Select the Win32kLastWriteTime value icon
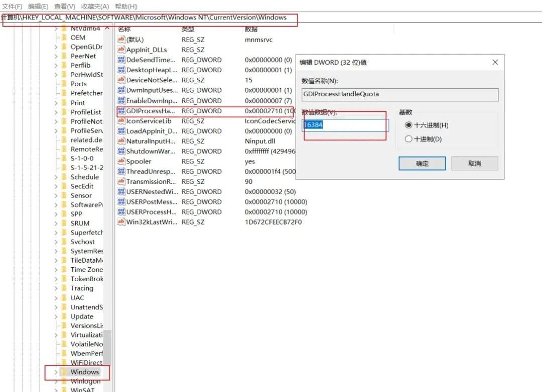The image size is (542, 392). click(121, 222)
